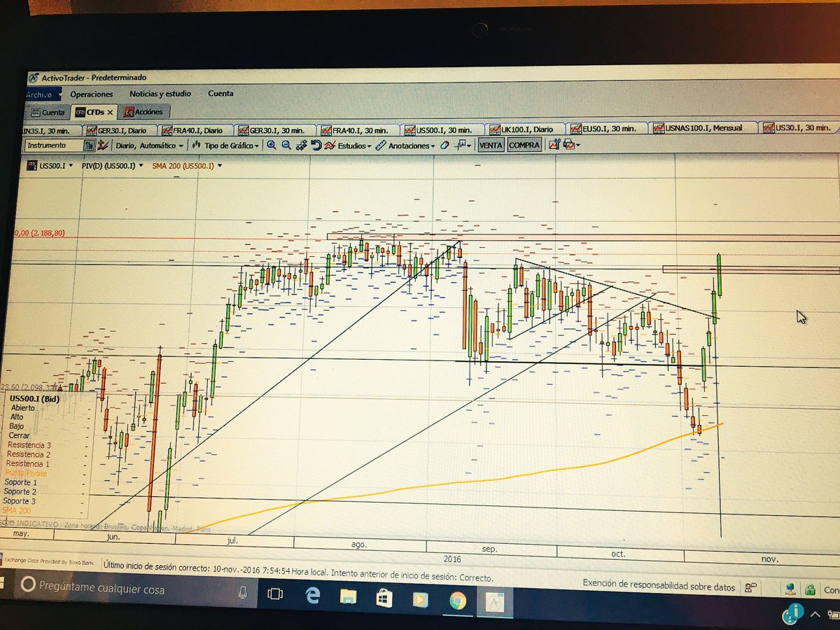
Task: Select the zoom out tool
Action: click(286, 146)
